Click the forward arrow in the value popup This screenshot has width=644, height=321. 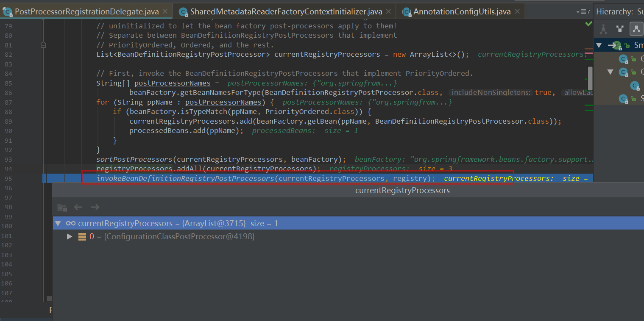[95, 207]
